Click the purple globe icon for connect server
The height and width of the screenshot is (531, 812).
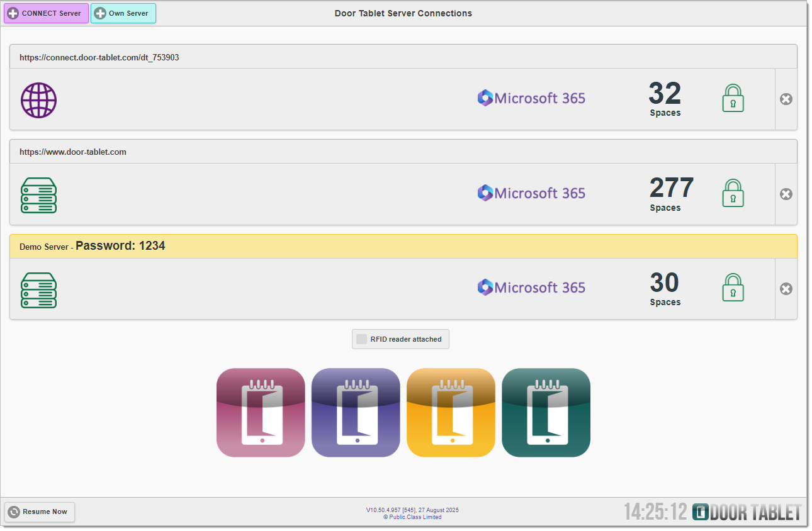pos(38,100)
